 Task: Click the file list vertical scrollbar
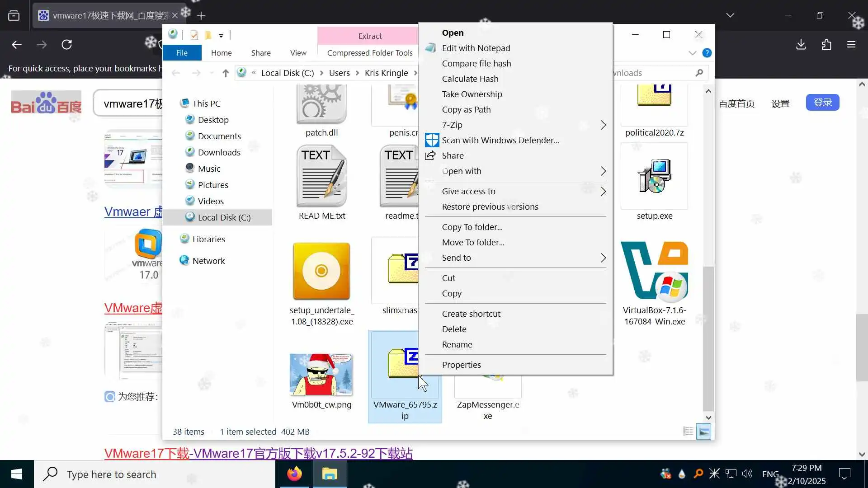pyautogui.click(x=708, y=334)
